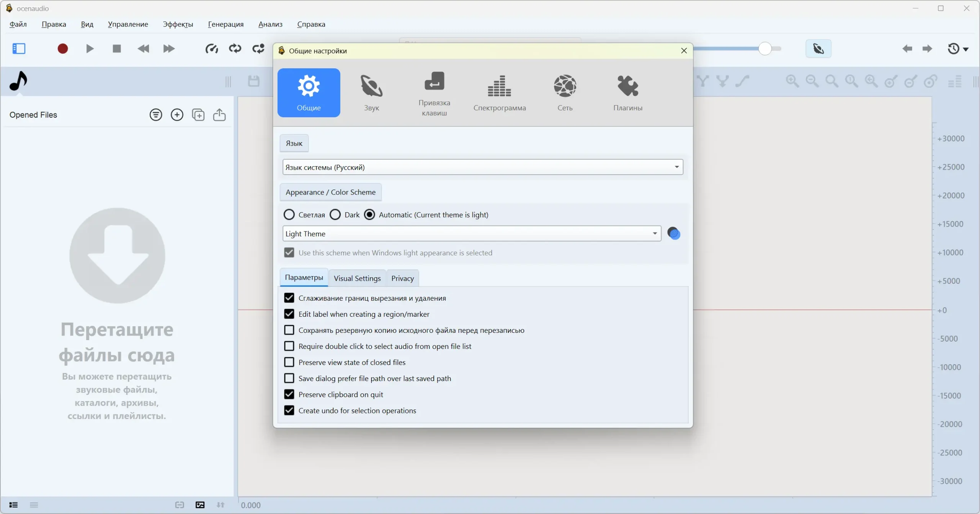Click the loop playback icon
This screenshot has width=980, height=514.
pos(235,49)
